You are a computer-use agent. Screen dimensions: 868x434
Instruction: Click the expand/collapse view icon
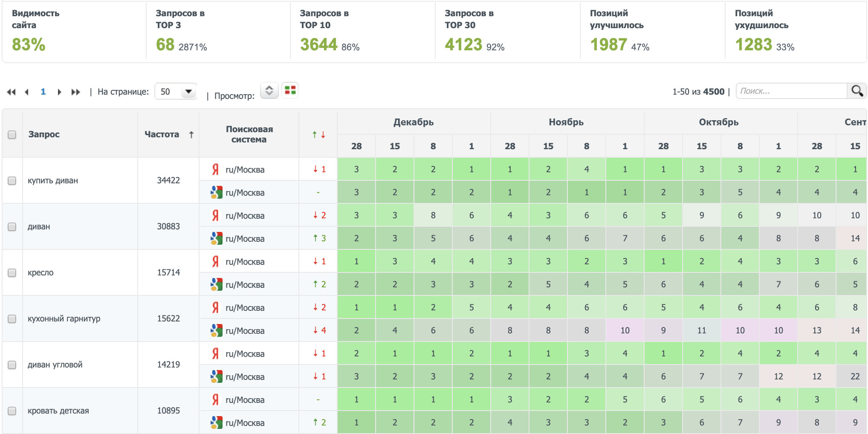269,90
